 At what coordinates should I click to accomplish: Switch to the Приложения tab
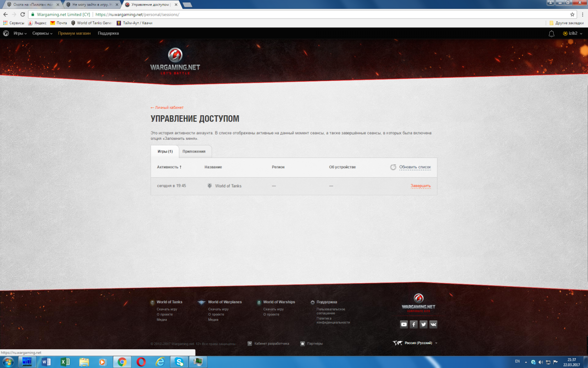click(194, 151)
